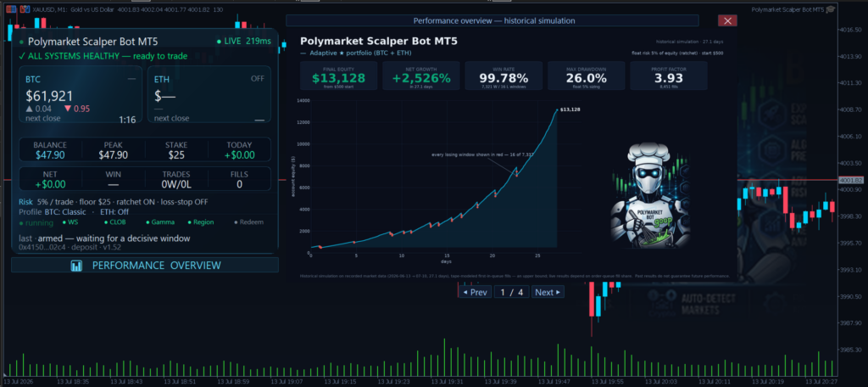
Task: Click the XAUUSD, M1 chart title text
Action: click(x=129, y=9)
